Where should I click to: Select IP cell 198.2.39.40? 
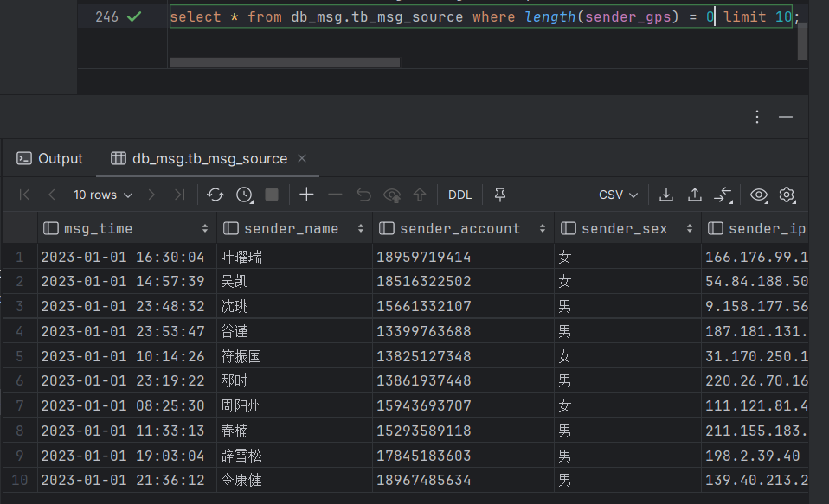(753, 456)
